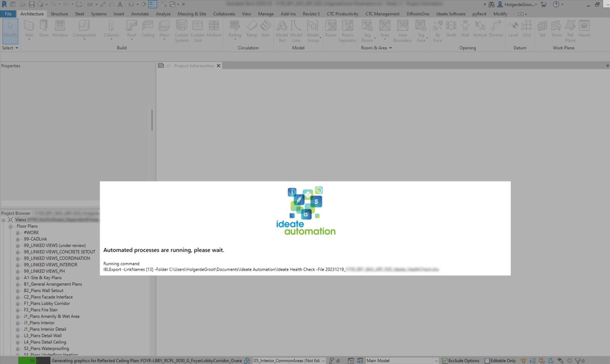Expand A1-Site & Key Plans node
This screenshot has width=610, height=364.
click(18, 278)
